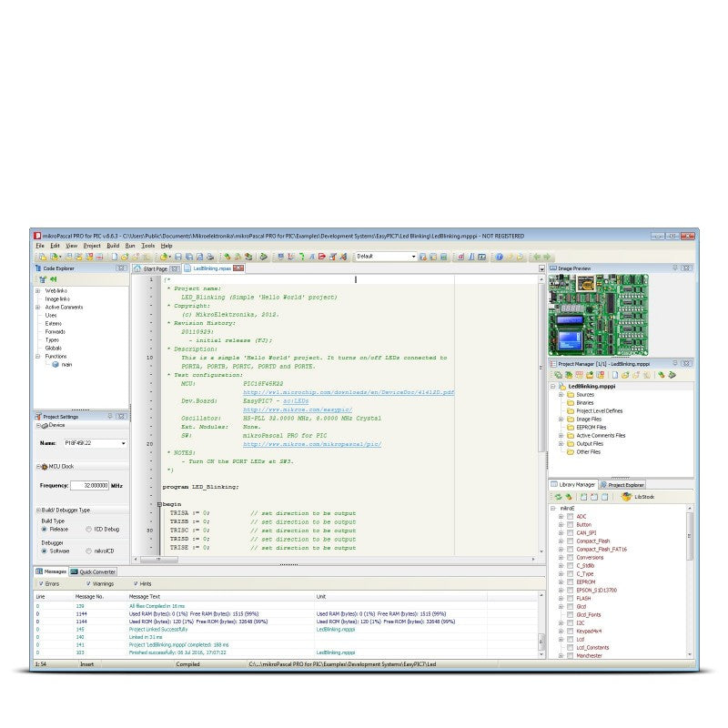Screen dimensions: 728x728
Task: Pin the Project Settings panel
Action: coord(110,416)
